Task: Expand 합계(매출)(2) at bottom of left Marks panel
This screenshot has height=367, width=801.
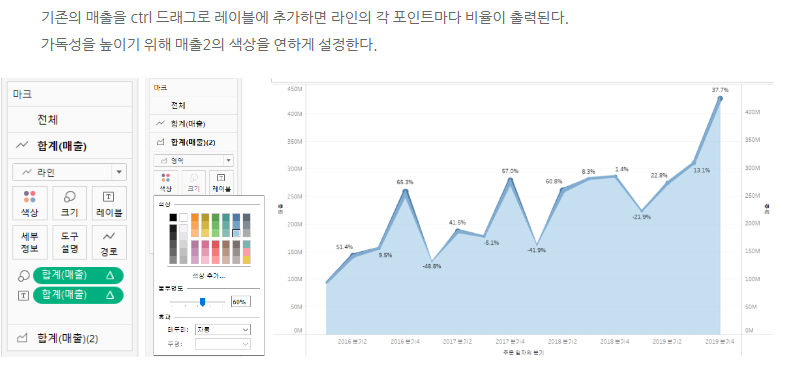Action: [70, 338]
